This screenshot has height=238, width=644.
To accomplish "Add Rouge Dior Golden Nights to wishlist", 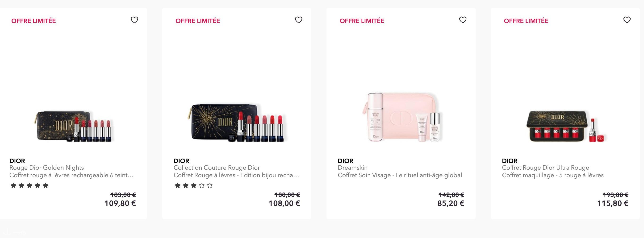I will click(134, 20).
